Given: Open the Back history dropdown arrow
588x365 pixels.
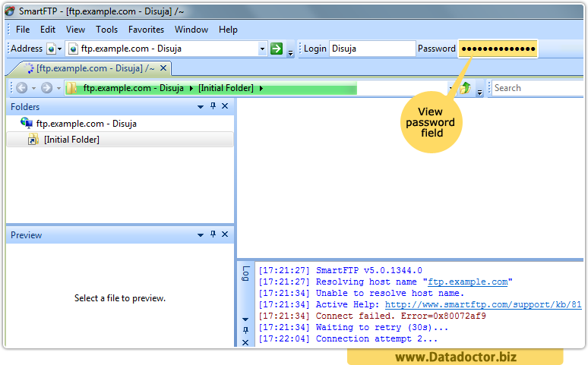Looking at the screenshot, I should [x=33, y=89].
